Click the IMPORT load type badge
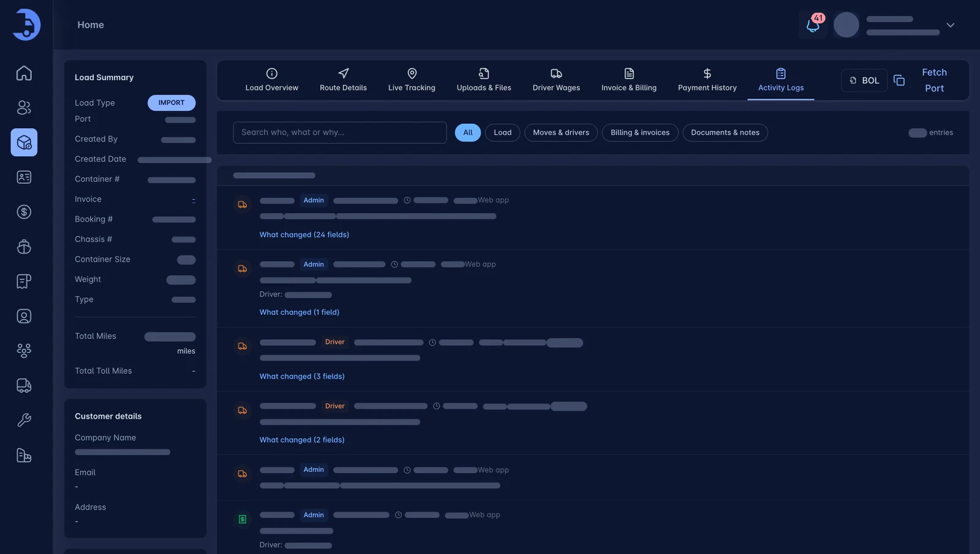This screenshot has height=554, width=980. (171, 103)
